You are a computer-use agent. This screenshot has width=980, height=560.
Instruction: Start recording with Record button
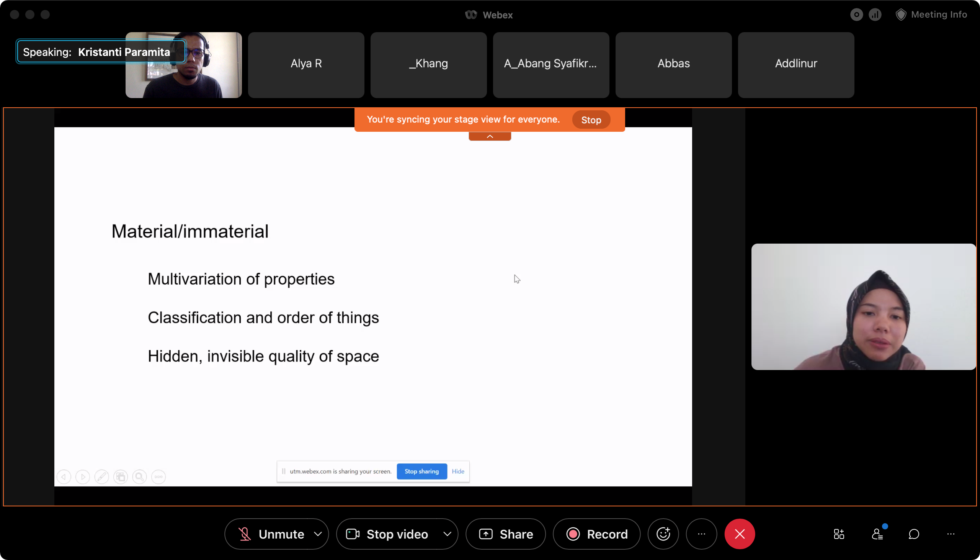597,534
